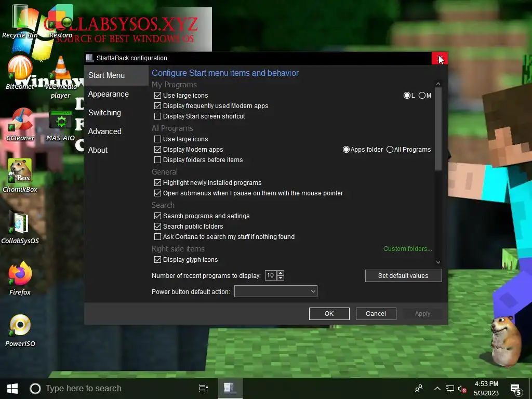Click the settings list scroll down arrow
Image resolution: width=532 pixels, height=399 pixels.
coord(438,262)
